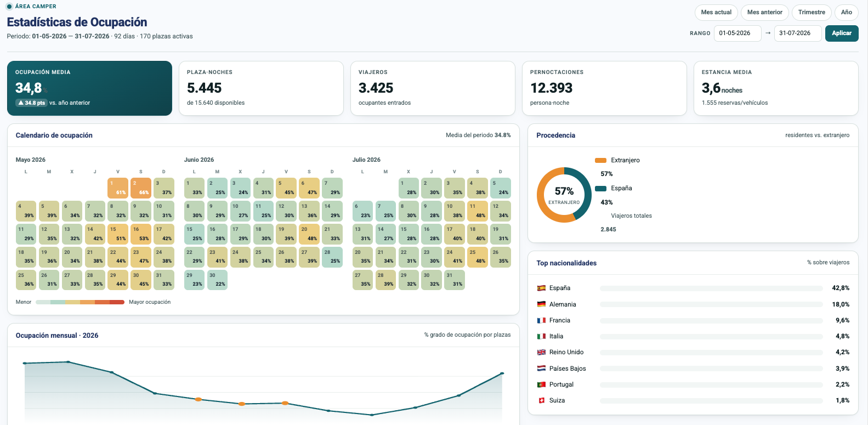Select July 31 cell showing 31%
868x425 pixels.
[455, 280]
